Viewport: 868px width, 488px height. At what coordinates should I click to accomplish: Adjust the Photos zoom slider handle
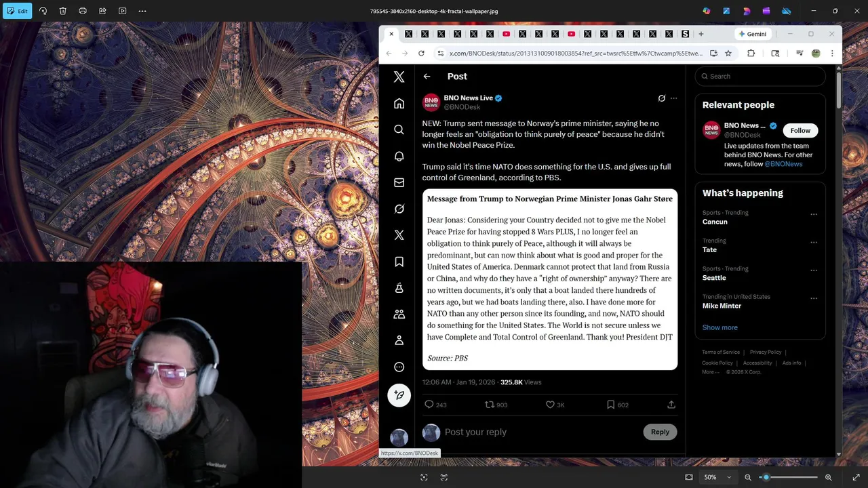coord(766,477)
